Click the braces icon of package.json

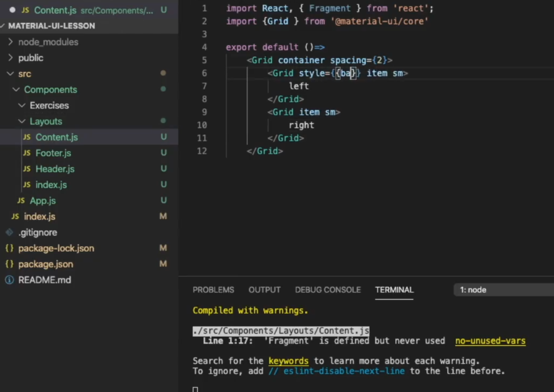[9, 264]
